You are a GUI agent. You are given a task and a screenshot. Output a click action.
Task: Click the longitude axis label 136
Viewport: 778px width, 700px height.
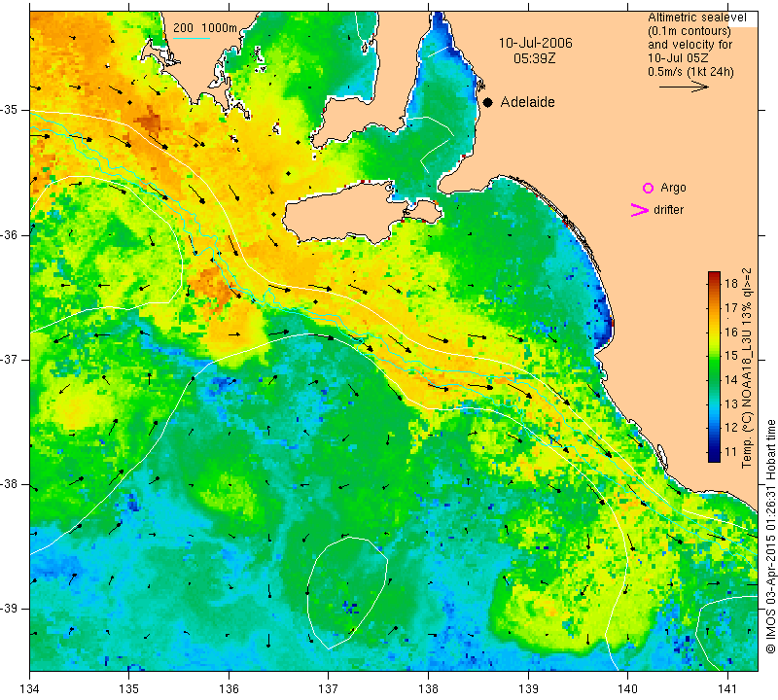(229, 689)
